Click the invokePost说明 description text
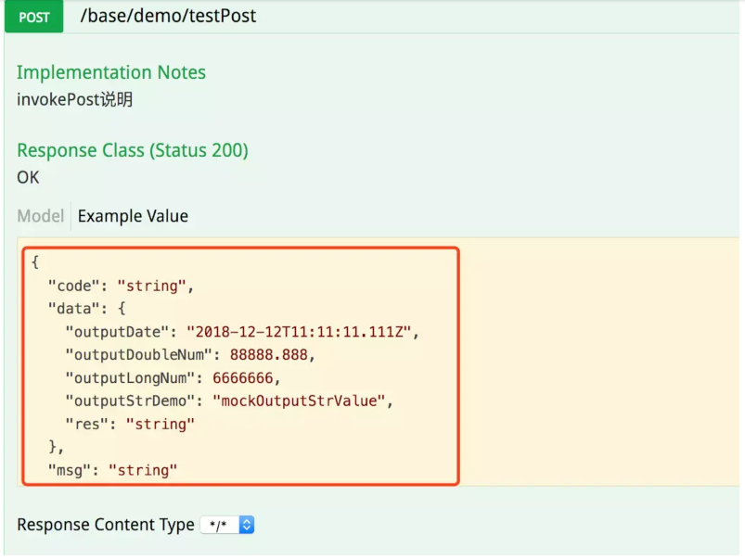The width and height of the screenshot is (745, 560). point(74,99)
